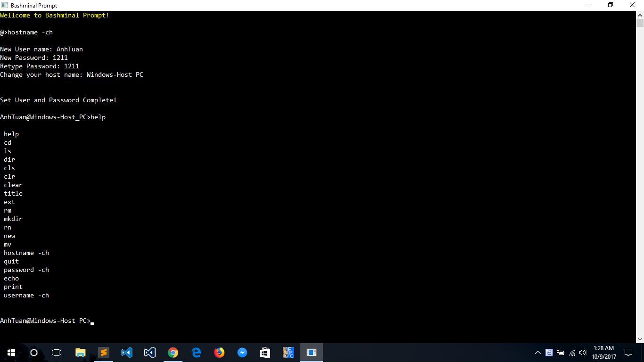This screenshot has height=362, width=644.
Task: Click the 'Wellcome to Bashminal Prompt!' line
Action: click(x=55, y=15)
